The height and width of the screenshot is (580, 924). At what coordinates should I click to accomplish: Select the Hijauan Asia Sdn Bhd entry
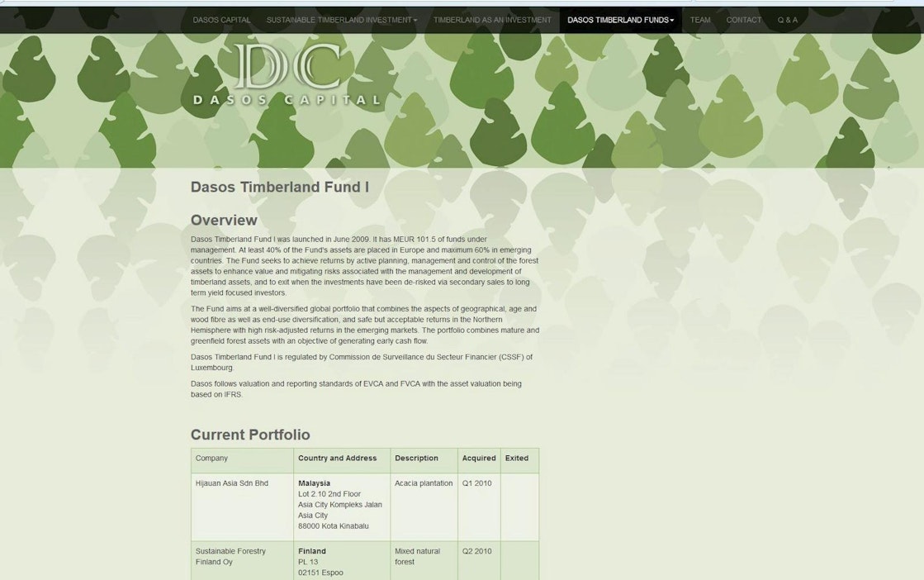[x=231, y=483]
